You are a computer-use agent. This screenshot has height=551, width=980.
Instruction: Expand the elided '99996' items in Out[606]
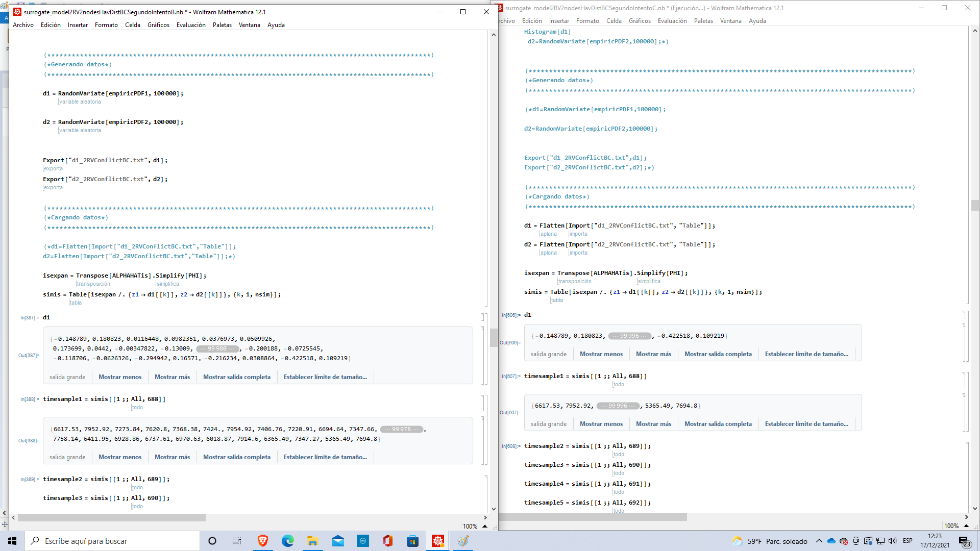[x=630, y=336]
